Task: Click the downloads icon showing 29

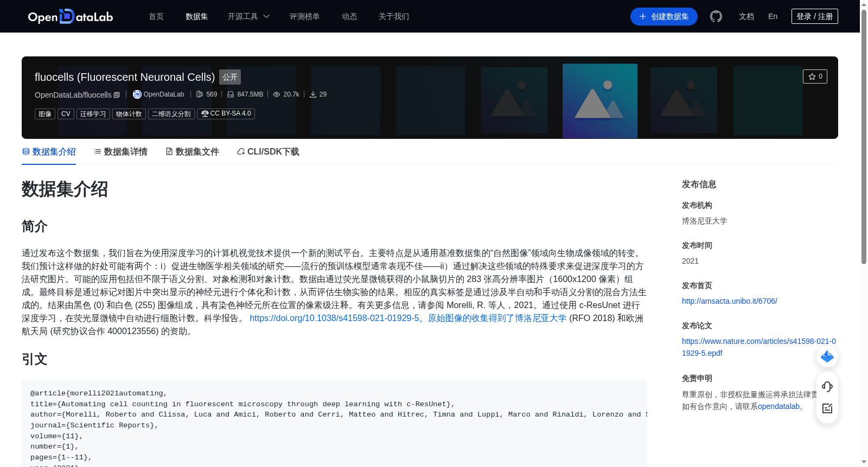Action: (313, 94)
